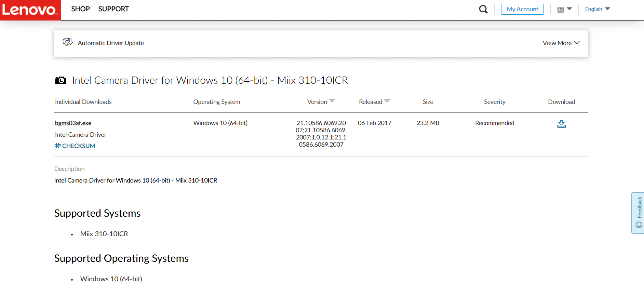Image resolution: width=644 pixels, height=295 pixels.
Task: Open the CHECKSUM link
Action: pyautogui.click(x=75, y=146)
